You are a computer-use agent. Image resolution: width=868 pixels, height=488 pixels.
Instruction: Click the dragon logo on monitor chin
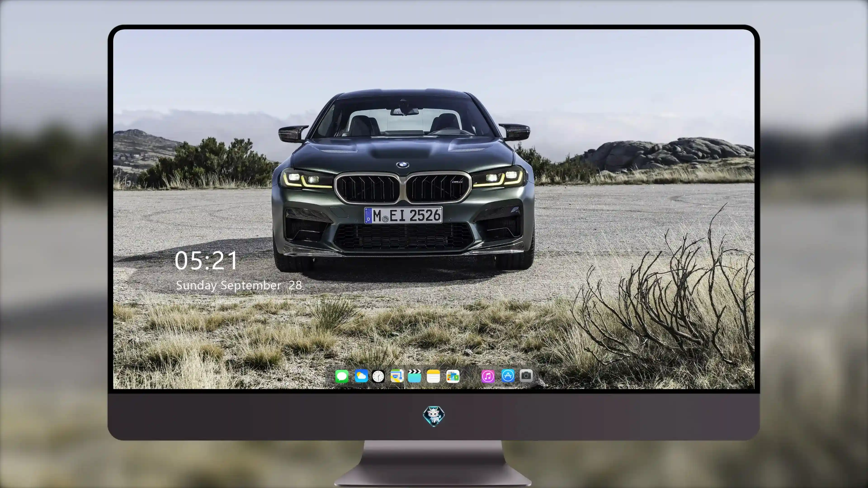pyautogui.click(x=434, y=416)
